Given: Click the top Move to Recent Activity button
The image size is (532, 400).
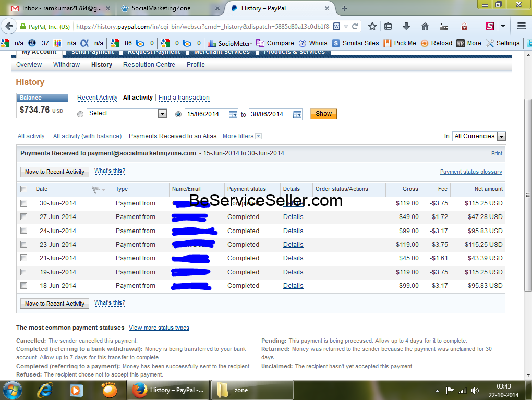Looking at the screenshot, I should click(x=55, y=172).
